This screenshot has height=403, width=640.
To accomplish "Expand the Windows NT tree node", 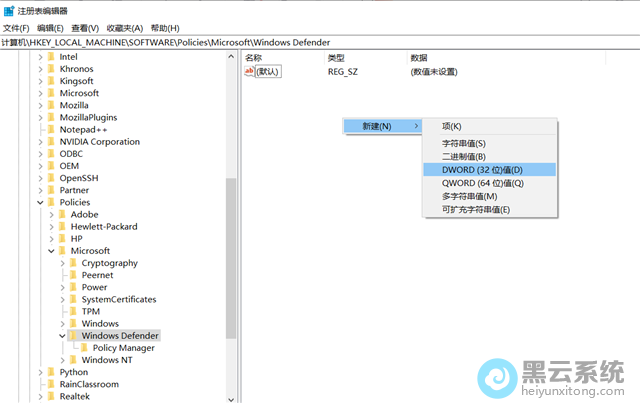I will [x=61, y=360].
